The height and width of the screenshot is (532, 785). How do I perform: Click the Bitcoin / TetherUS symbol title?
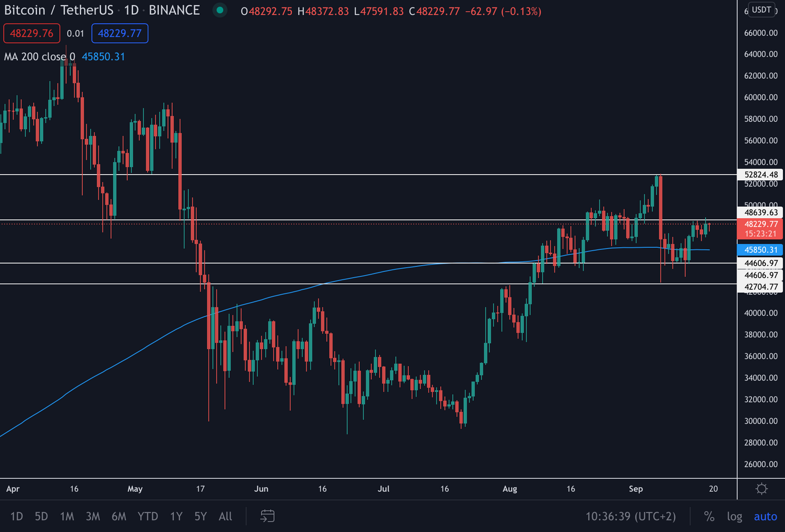point(59,10)
